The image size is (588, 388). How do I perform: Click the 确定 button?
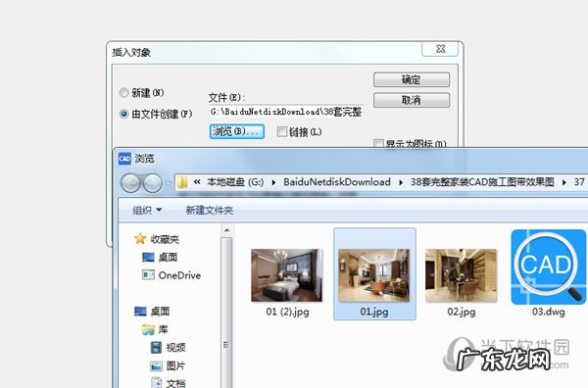coord(412,79)
